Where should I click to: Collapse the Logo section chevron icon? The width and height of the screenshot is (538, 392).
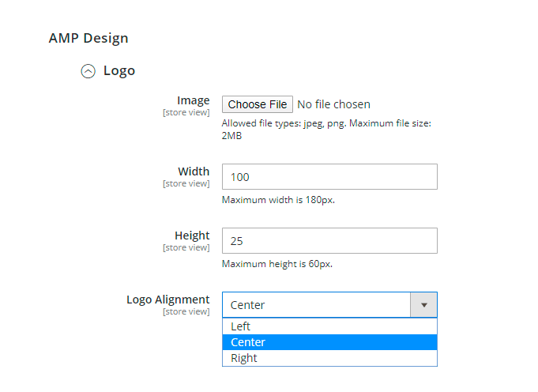pyautogui.click(x=88, y=71)
